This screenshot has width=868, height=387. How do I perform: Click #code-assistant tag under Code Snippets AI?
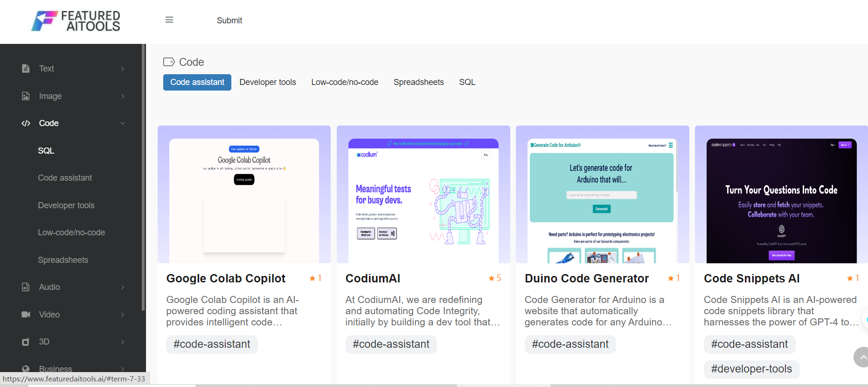tap(749, 344)
